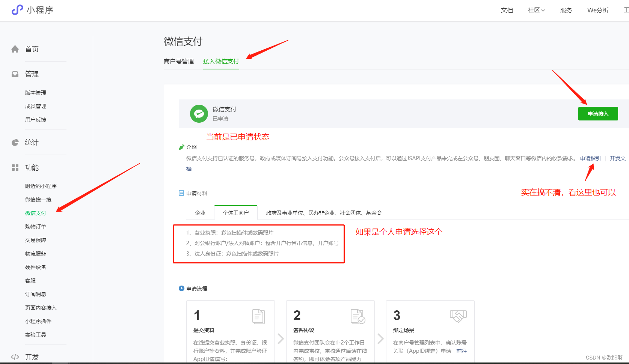The width and height of the screenshot is (629, 364).
Task: Click the 提交资料 document icon
Action: 258,317
